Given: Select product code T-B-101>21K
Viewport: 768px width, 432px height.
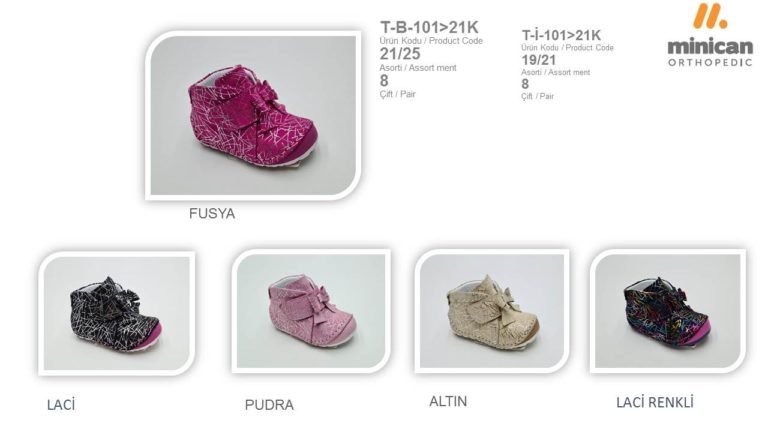Looking at the screenshot, I should tap(429, 27).
